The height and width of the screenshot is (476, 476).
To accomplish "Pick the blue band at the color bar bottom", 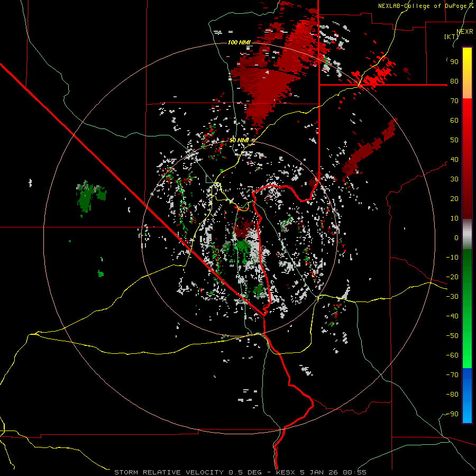I will [467, 395].
